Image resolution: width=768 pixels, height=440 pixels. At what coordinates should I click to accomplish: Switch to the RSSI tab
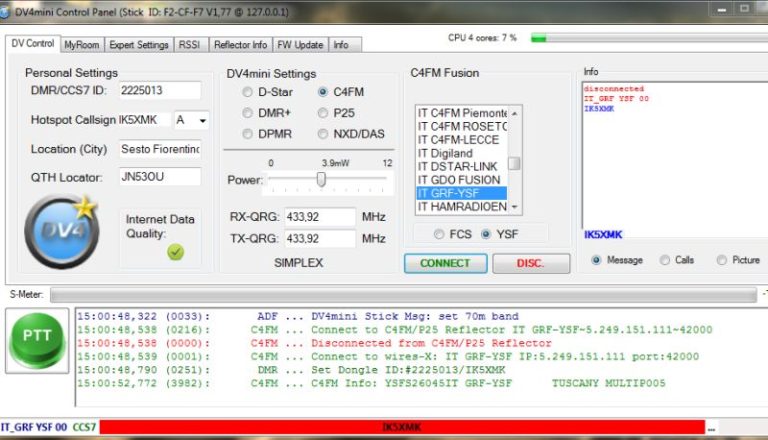click(190, 45)
